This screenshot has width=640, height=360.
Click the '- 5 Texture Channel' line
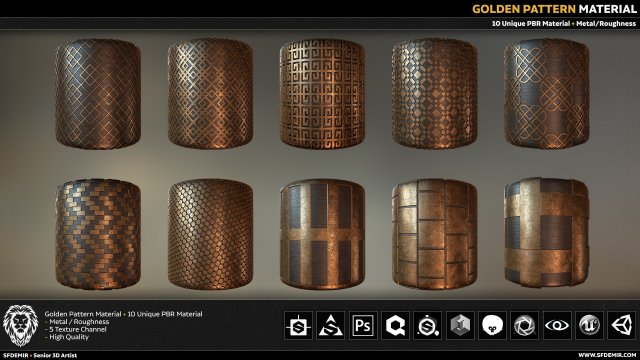[x=76, y=329]
